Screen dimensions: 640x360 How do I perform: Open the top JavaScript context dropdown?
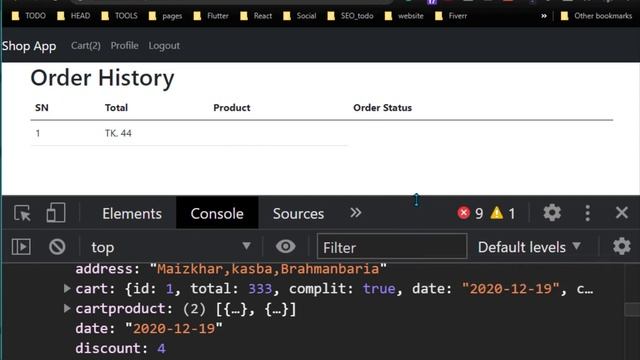tap(171, 247)
